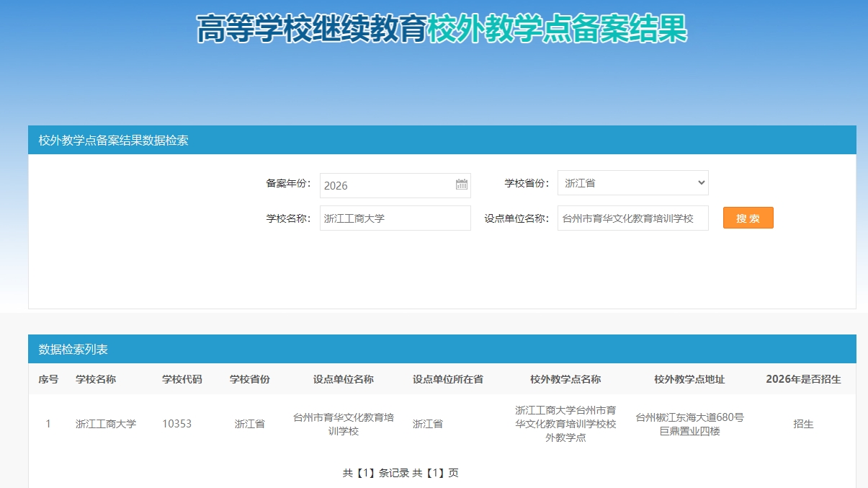
Task: Select the 招生 enrollment status cell
Action: coord(803,424)
